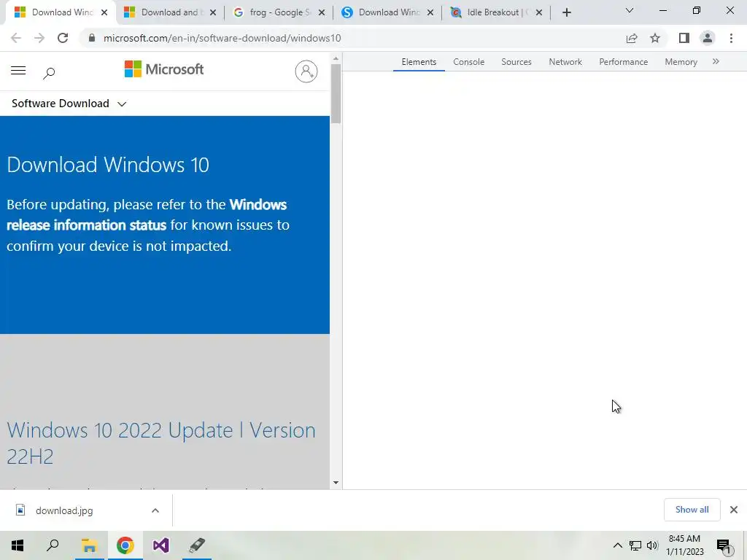The width and height of the screenshot is (747, 560).
Task: Open the tab search dropdown arrow
Action: (630, 10)
